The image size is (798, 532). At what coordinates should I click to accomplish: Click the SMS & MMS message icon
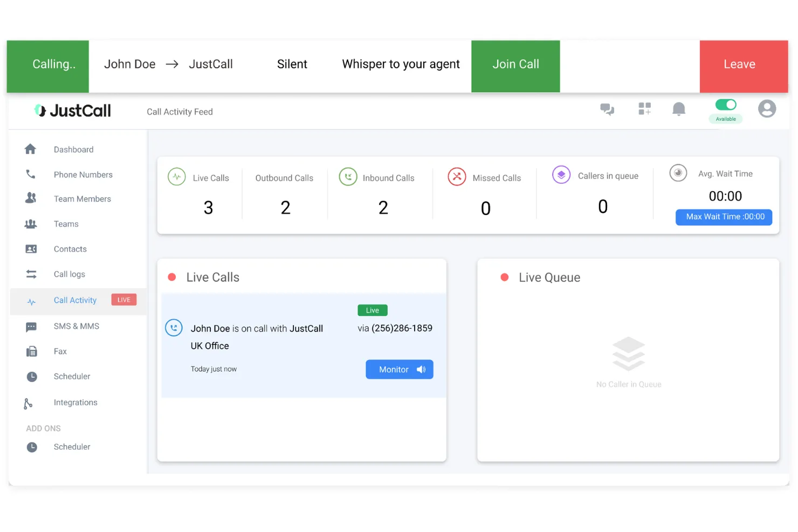click(x=32, y=327)
